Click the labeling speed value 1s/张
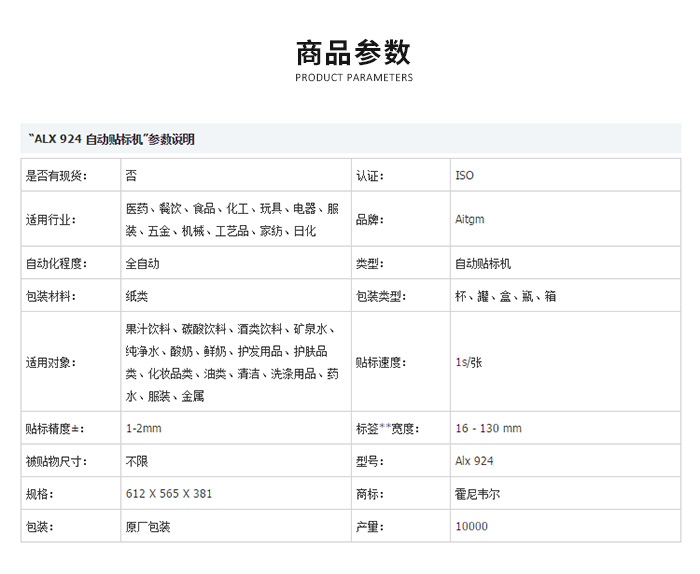This screenshot has width=700, height=574. click(x=469, y=363)
